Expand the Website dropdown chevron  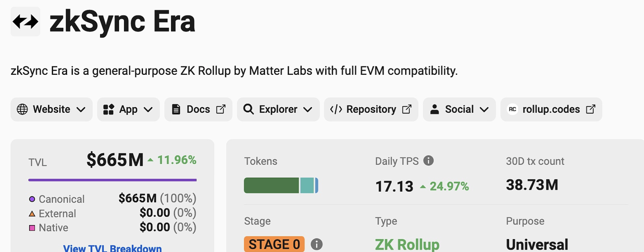pyautogui.click(x=81, y=110)
